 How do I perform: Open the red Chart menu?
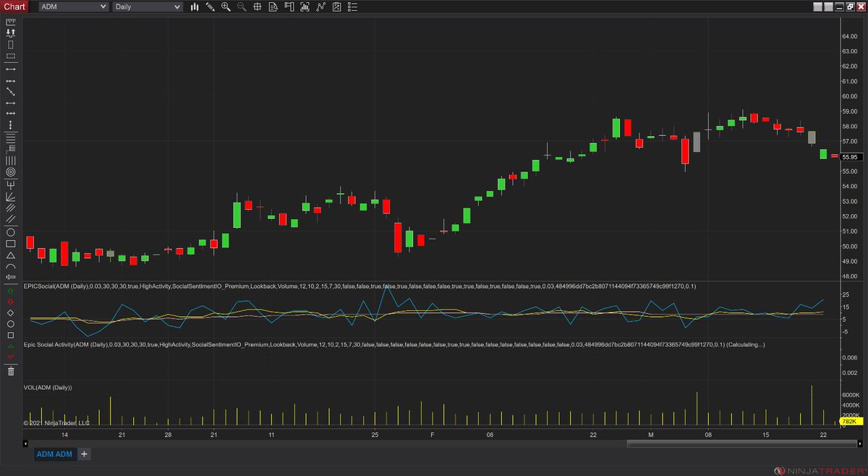tap(15, 7)
